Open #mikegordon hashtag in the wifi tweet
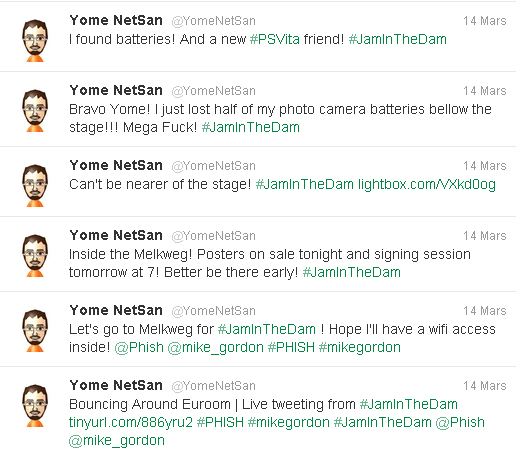The image size is (516, 458). tap(360, 347)
